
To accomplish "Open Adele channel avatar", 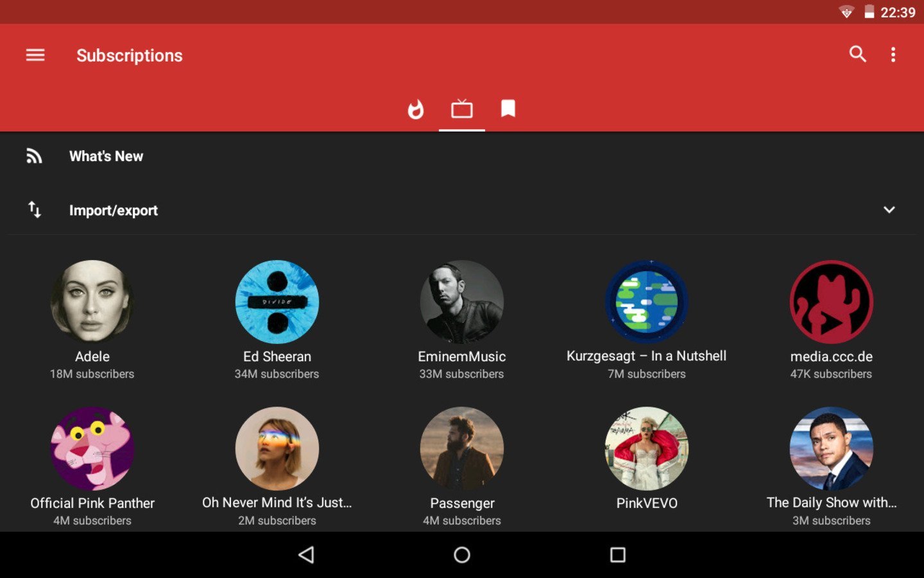I will click(x=92, y=301).
